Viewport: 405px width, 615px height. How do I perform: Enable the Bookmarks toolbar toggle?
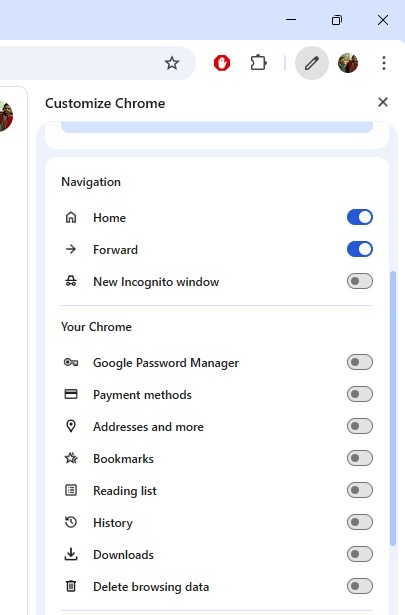(x=360, y=458)
